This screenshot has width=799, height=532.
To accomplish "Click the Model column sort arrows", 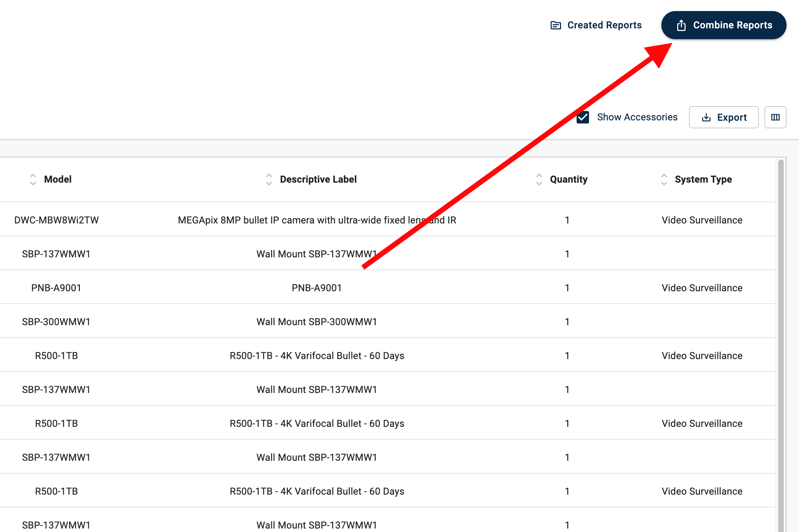I will tap(33, 180).
